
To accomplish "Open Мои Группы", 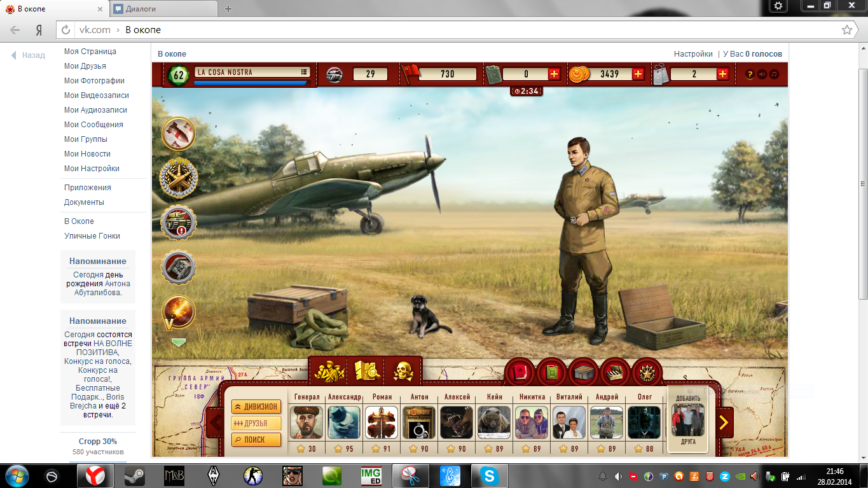I will point(86,139).
